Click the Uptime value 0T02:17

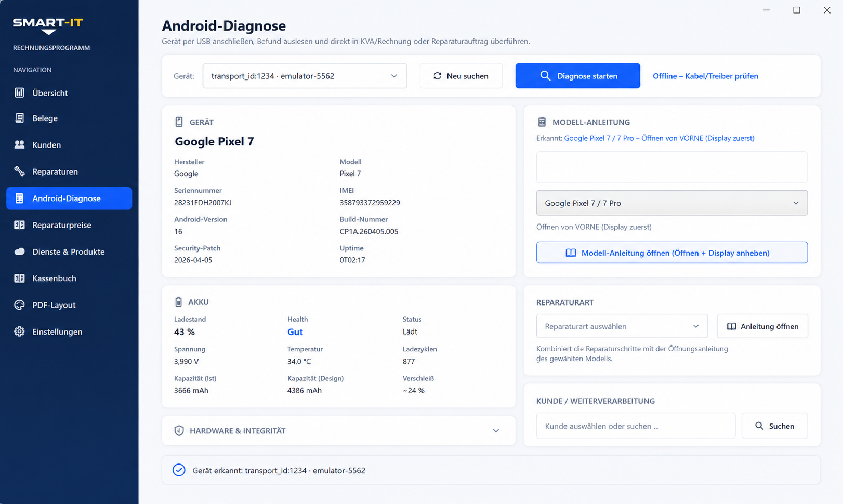pyautogui.click(x=352, y=260)
